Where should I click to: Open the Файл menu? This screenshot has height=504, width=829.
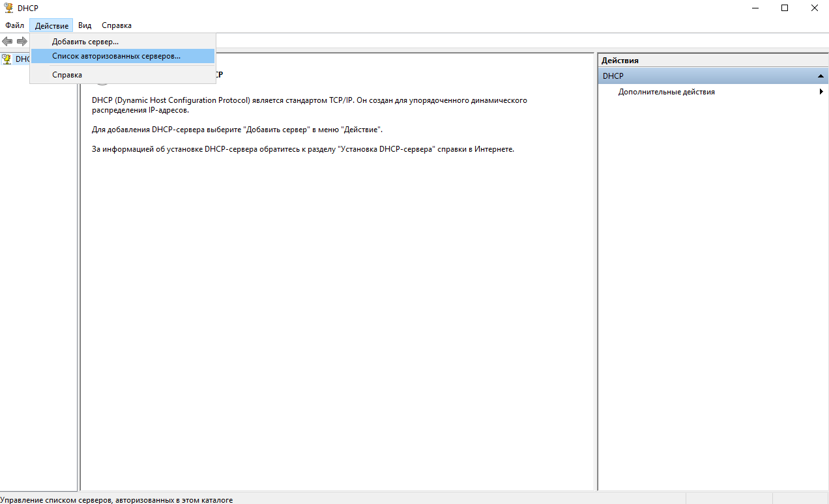point(14,25)
